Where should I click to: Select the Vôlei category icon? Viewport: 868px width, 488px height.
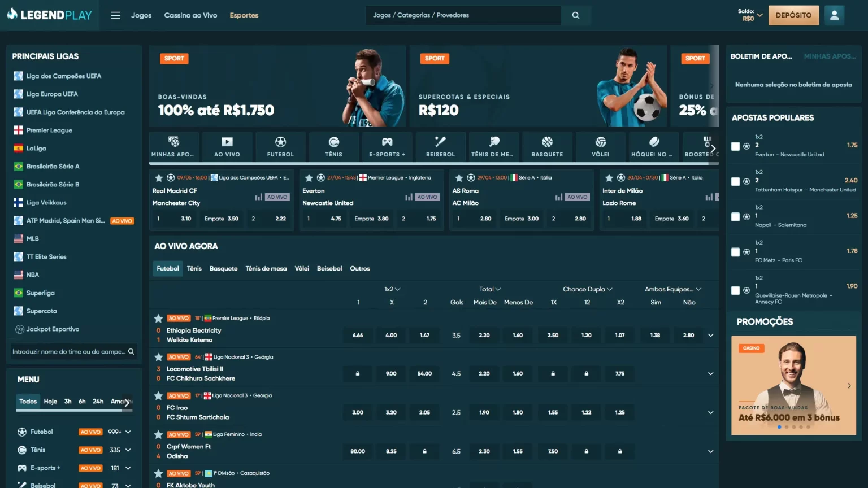pos(600,147)
